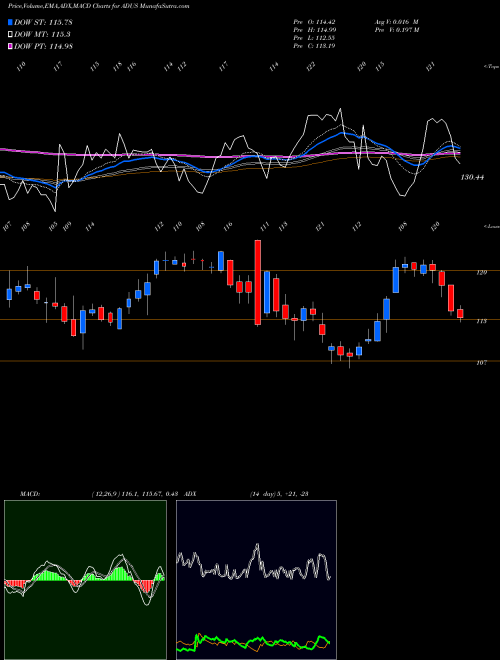Click the chart title mentioning ADUS MunafaSutra.com

click(x=98, y=6)
